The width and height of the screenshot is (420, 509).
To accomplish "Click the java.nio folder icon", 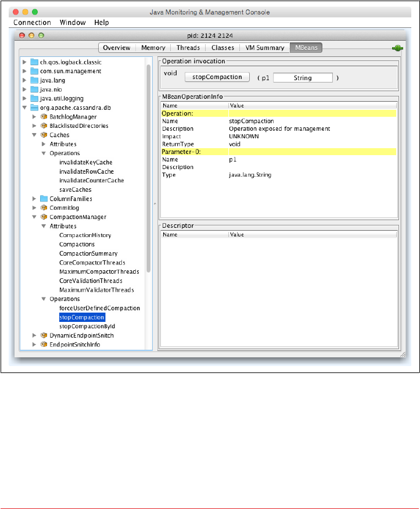I will tap(34, 89).
